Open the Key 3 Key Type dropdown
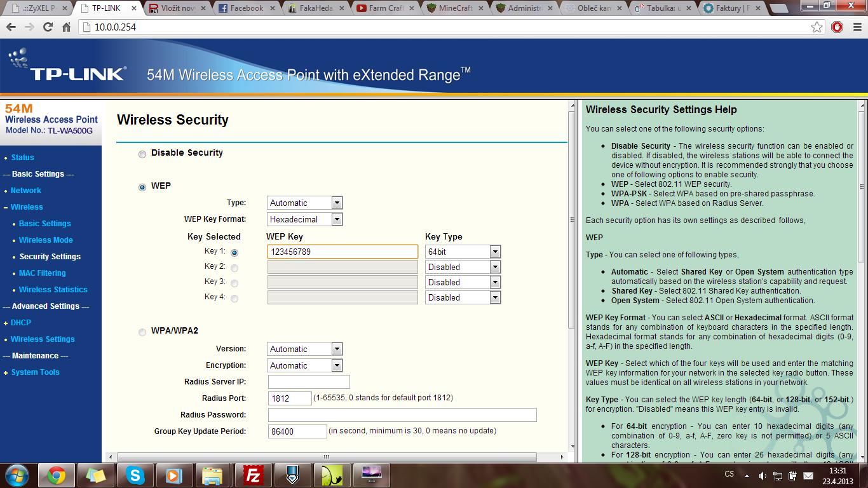 coord(463,282)
